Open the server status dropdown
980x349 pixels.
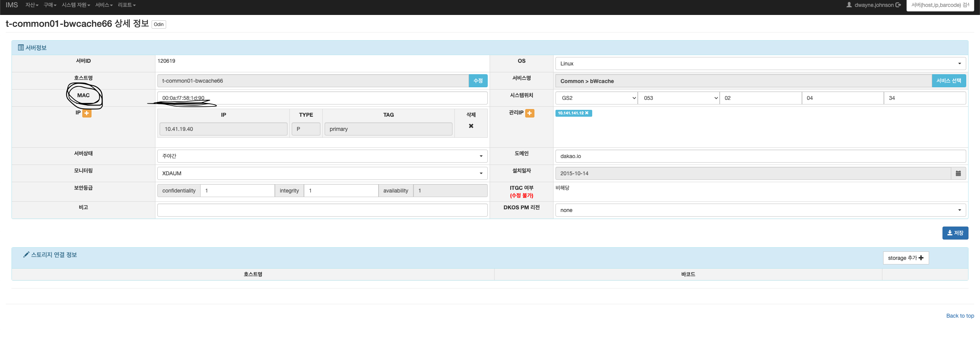click(322, 156)
